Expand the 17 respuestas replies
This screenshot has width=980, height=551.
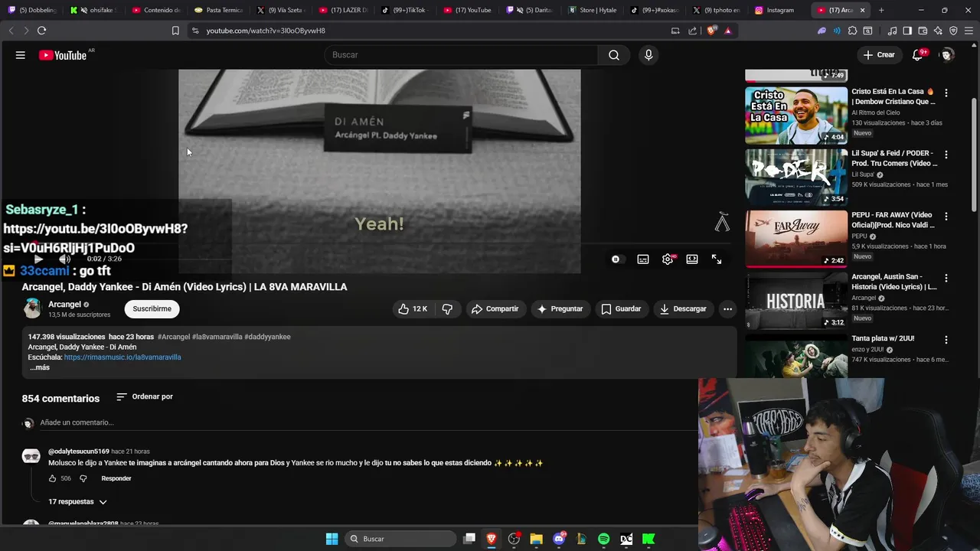point(77,502)
